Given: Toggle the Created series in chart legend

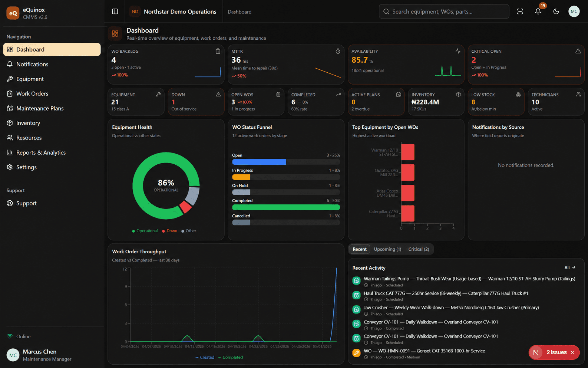Looking at the screenshot, I should pos(205,357).
